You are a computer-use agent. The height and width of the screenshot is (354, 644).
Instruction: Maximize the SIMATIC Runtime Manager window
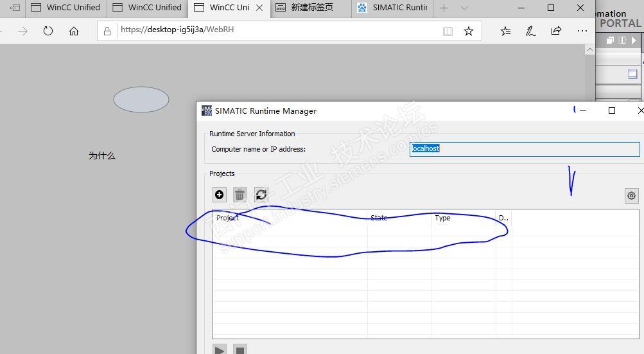tap(611, 111)
